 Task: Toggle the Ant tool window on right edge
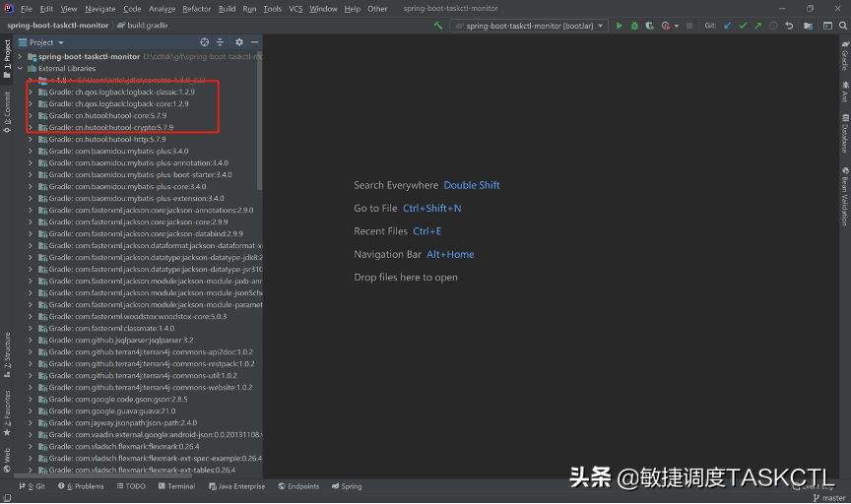pos(845,92)
